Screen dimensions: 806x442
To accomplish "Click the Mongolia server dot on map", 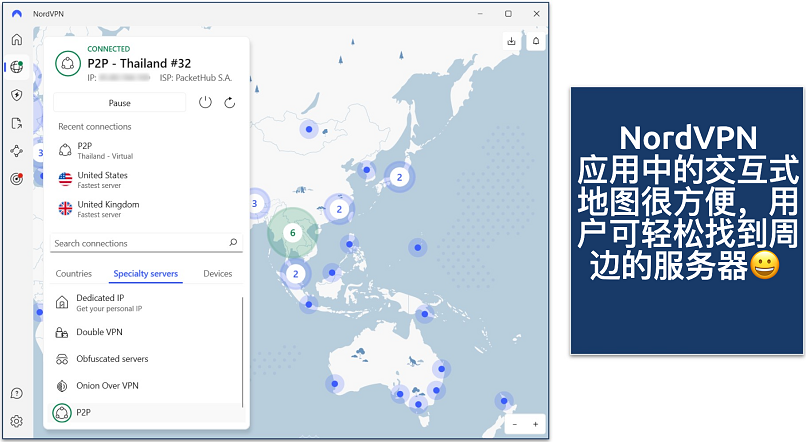I will pos(309,129).
